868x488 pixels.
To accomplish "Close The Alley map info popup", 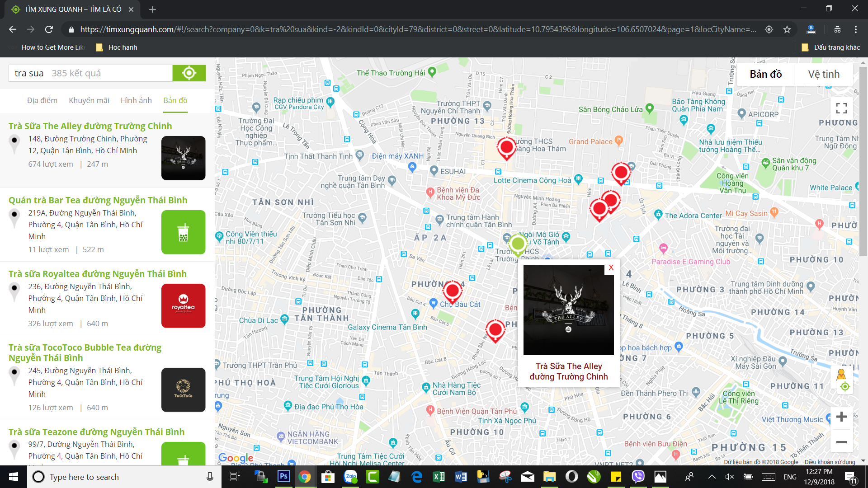I will point(611,267).
